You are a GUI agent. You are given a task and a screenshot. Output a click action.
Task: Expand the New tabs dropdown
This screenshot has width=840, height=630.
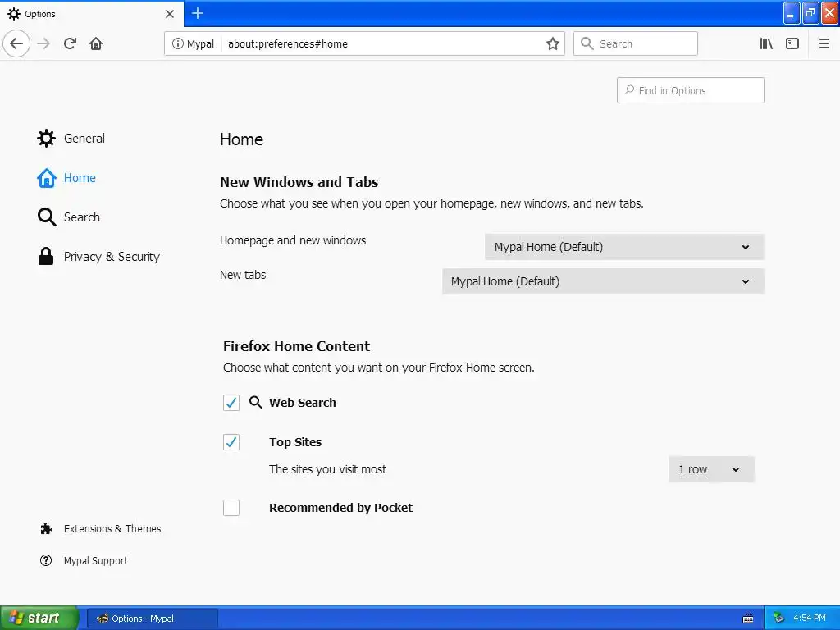coord(603,281)
